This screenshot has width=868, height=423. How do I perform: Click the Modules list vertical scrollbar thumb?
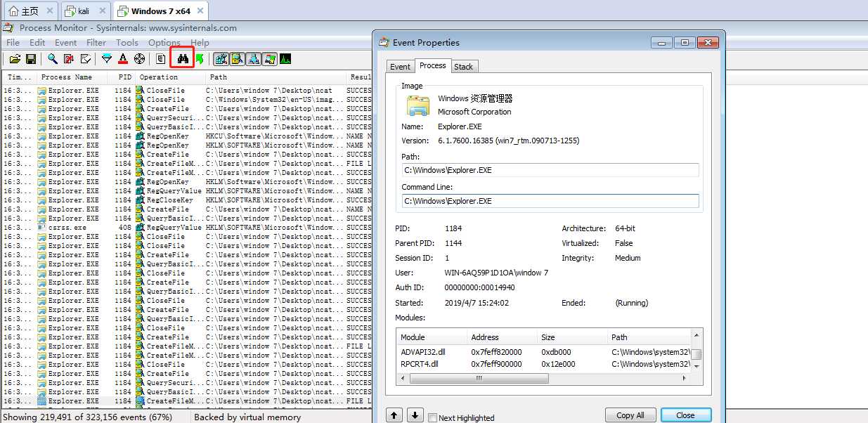pos(697,353)
